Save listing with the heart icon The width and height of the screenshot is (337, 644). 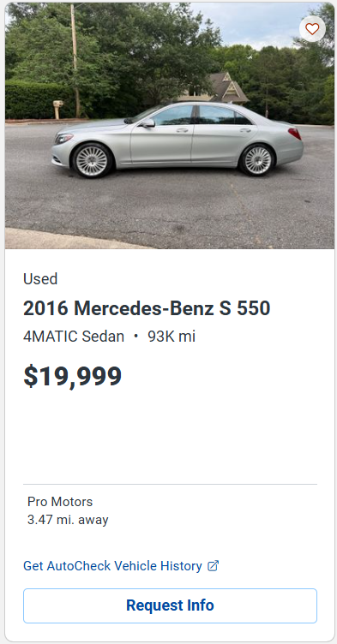coord(312,29)
